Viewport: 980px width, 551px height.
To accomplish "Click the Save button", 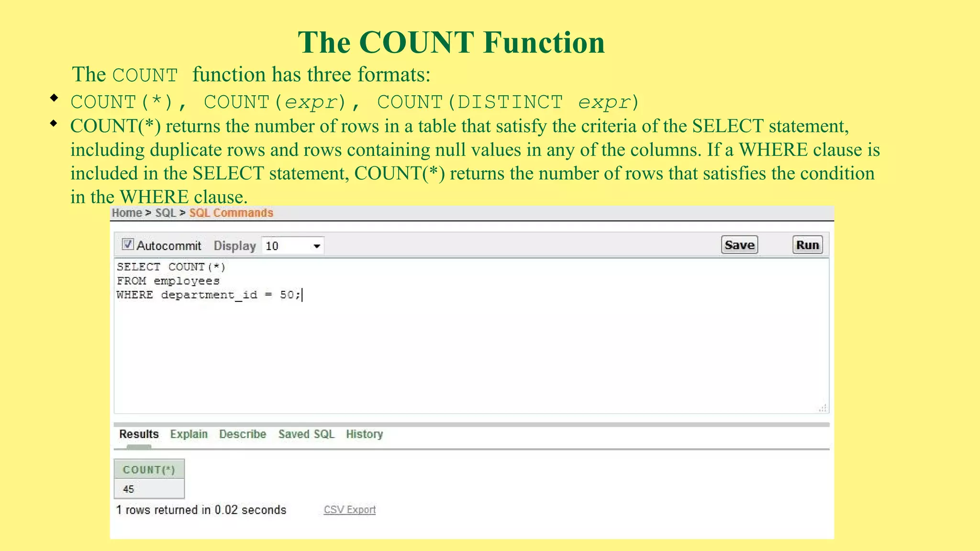I will pyautogui.click(x=739, y=245).
